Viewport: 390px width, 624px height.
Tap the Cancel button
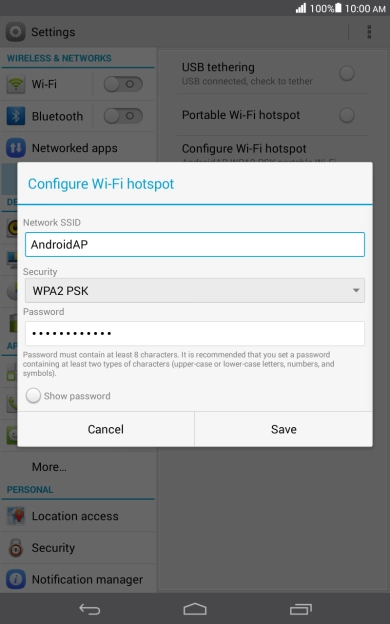106,429
